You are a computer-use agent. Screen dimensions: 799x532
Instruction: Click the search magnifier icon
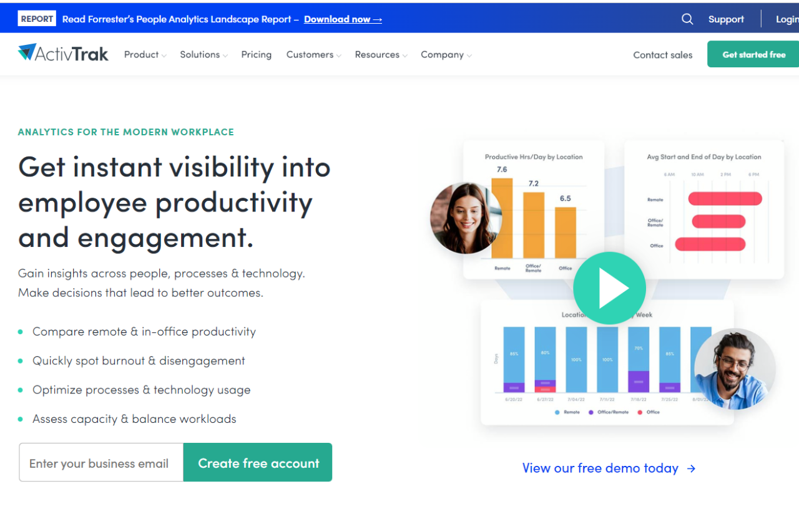point(687,19)
